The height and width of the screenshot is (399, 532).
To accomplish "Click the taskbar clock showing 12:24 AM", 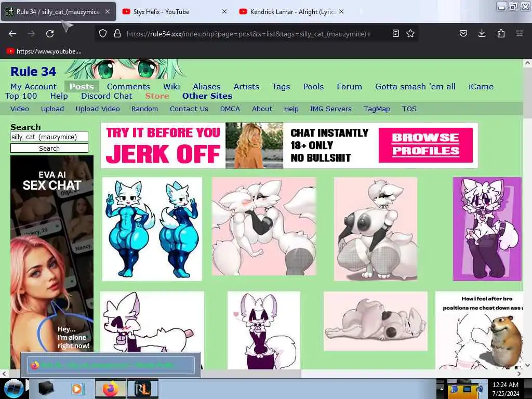I will [x=506, y=389].
